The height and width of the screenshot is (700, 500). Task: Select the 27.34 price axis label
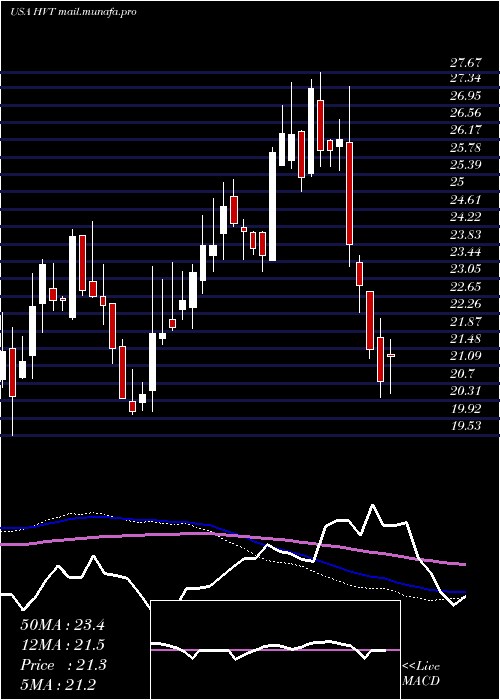(x=465, y=79)
